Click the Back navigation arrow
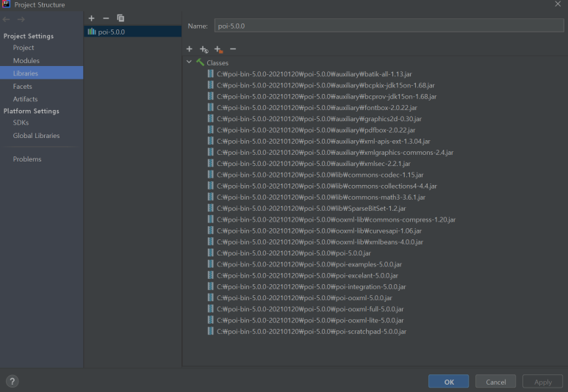The width and height of the screenshot is (568, 392). pos(7,19)
